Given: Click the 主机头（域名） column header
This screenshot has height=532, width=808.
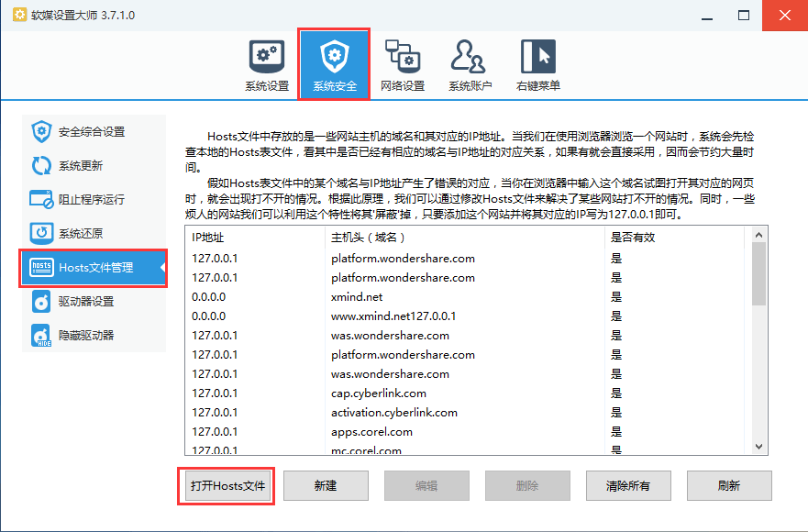Looking at the screenshot, I should [x=465, y=238].
